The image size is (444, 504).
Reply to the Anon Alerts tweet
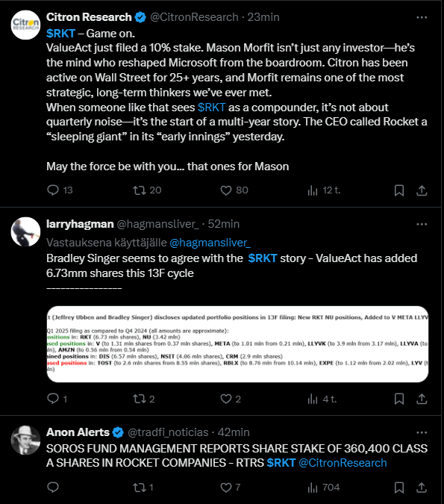[53, 488]
